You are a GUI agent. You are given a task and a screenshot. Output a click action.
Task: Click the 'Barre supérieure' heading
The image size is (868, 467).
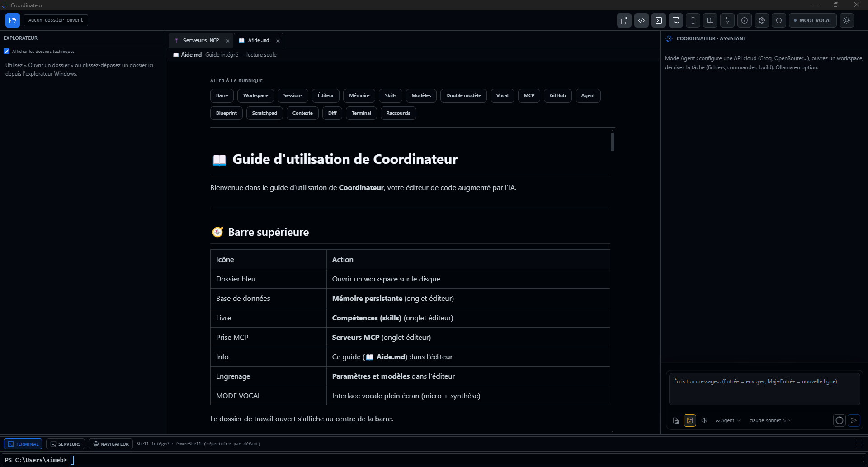point(268,232)
